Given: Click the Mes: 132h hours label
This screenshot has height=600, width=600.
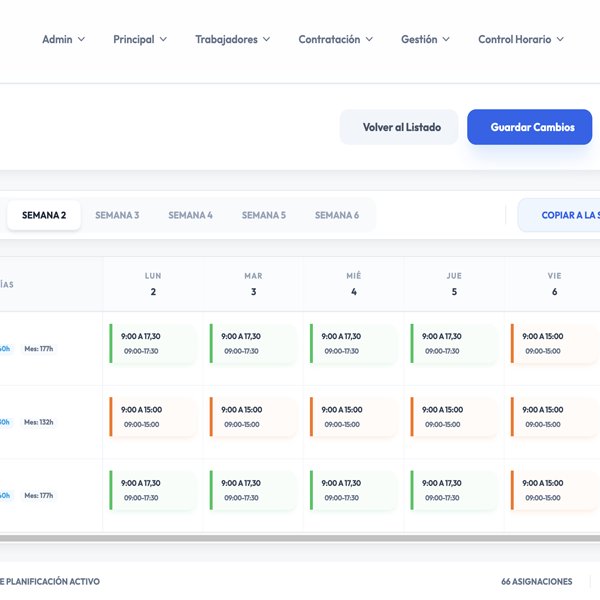Looking at the screenshot, I should coord(39,422).
